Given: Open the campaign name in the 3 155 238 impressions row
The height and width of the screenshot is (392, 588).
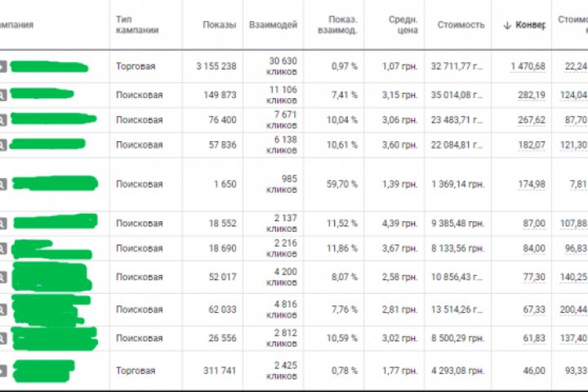Looking at the screenshot, I should click(x=49, y=66).
